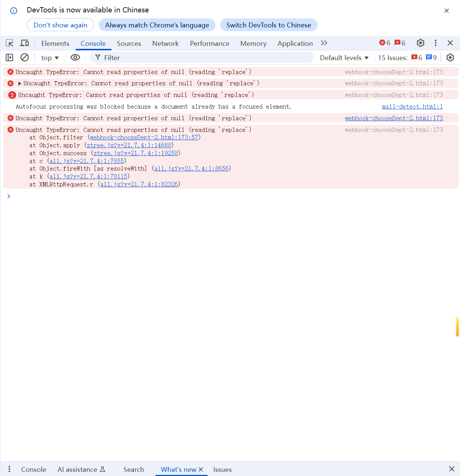Screen dimensions: 460x476
Task: Open the drawer three-dot menu
Action: [9, 469]
